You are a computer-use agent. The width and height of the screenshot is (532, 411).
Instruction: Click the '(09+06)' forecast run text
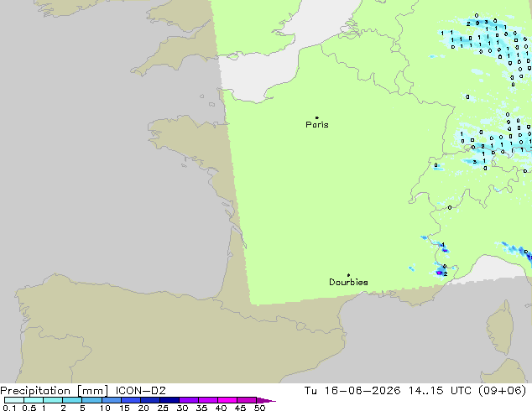pyautogui.click(x=503, y=391)
